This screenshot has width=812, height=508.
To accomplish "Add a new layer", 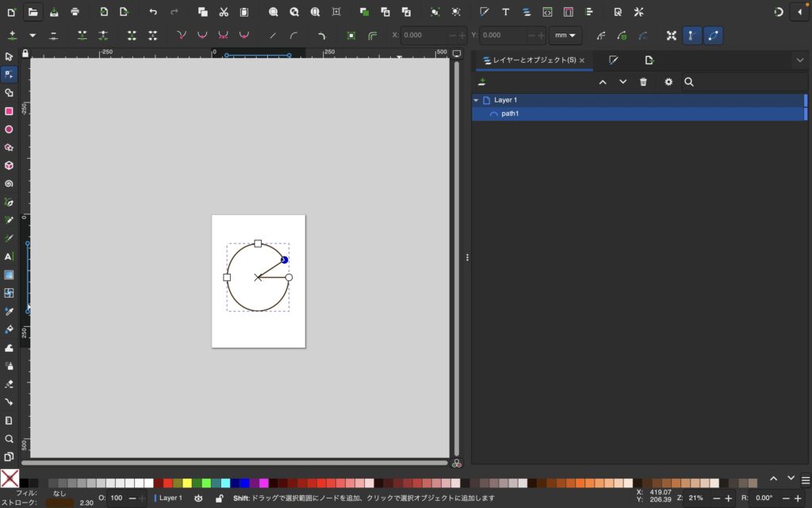I will pyautogui.click(x=482, y=82).
